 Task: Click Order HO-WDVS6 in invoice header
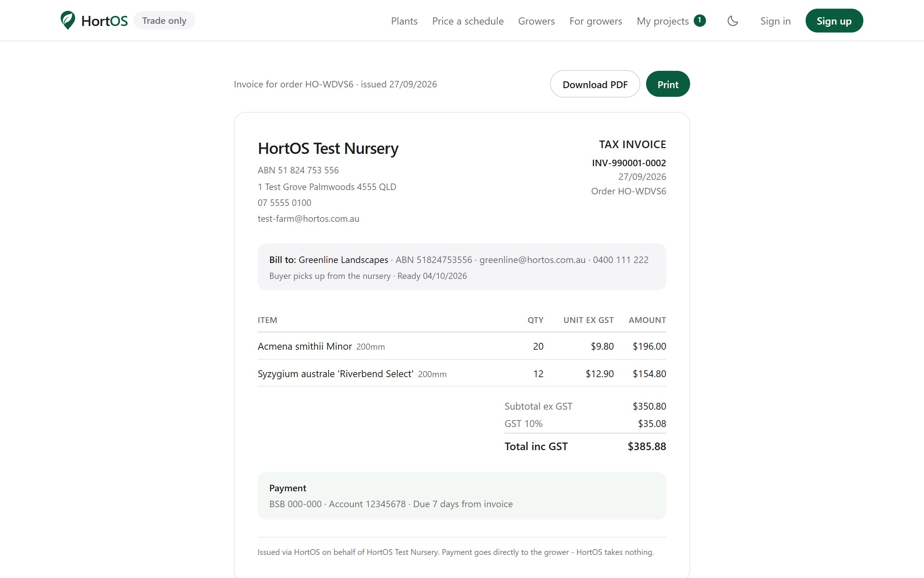[628, 191]
